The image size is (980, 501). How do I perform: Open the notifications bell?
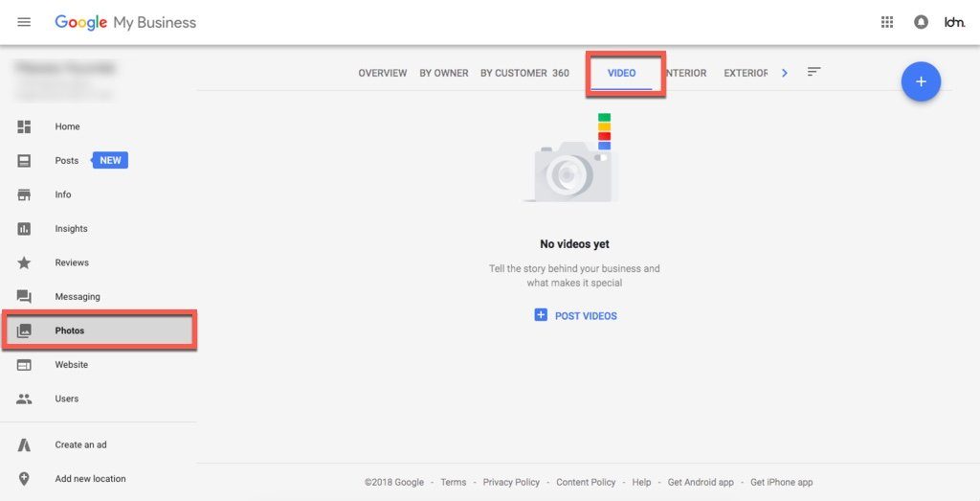pyautogui.click(x=921, y=23)
